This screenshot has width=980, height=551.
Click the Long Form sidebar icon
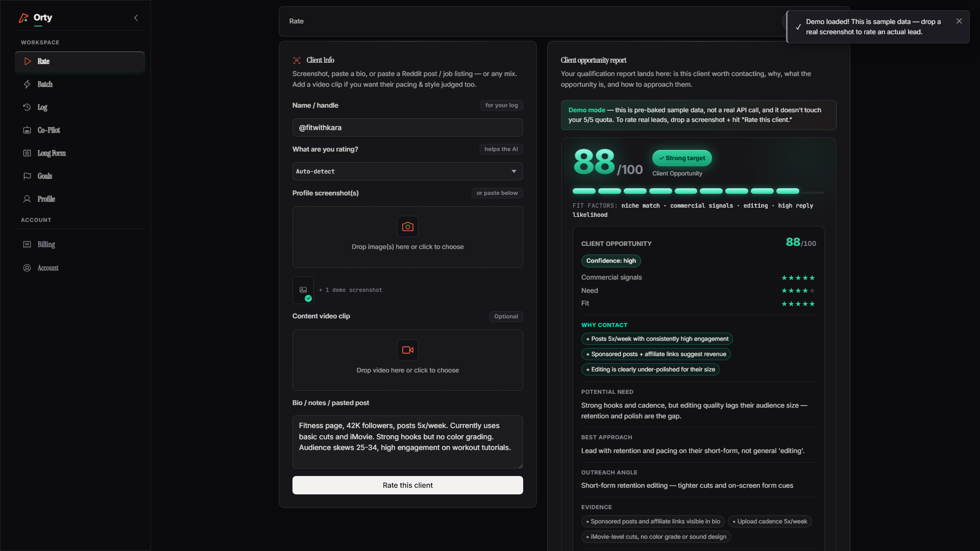27,153
